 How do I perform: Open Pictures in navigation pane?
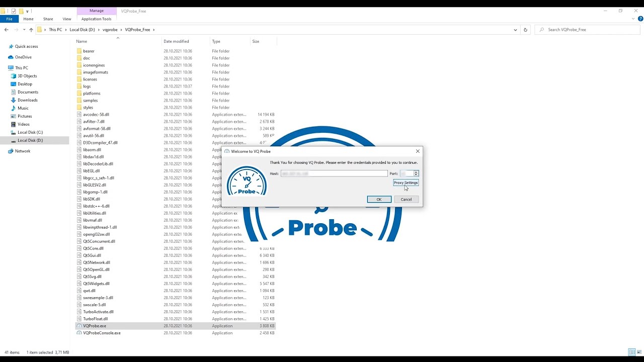(x=25, y=116)
